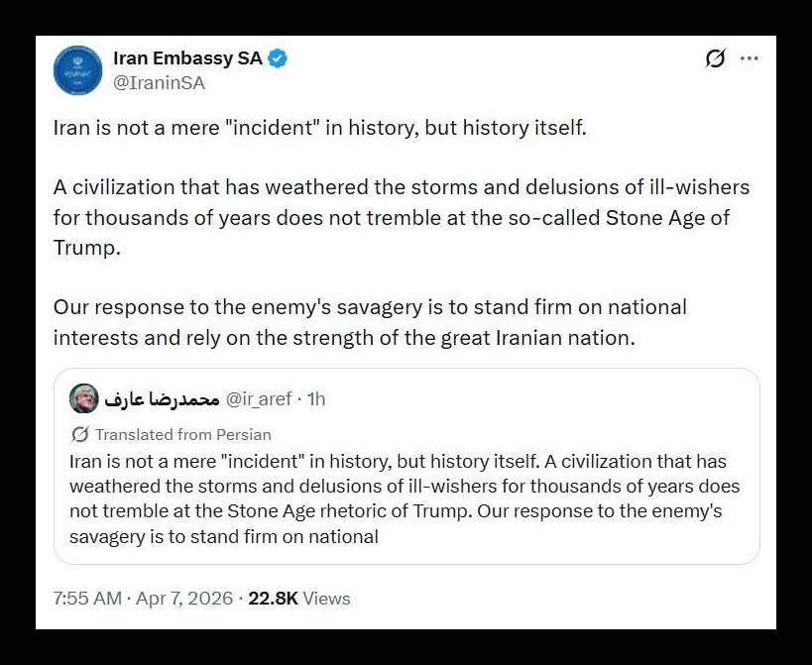This screenshot has width=812, height=665.
Task: Click the @IraninSA handle
Action: point(160,83)
